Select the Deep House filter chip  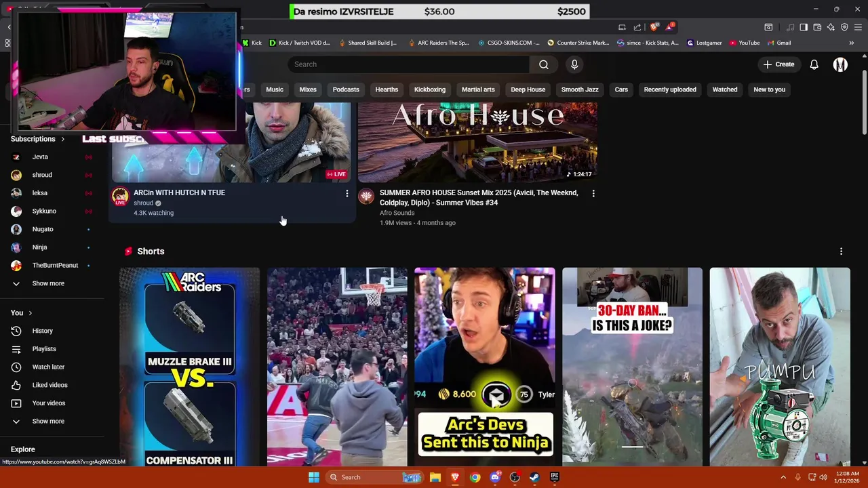(528, 89)
